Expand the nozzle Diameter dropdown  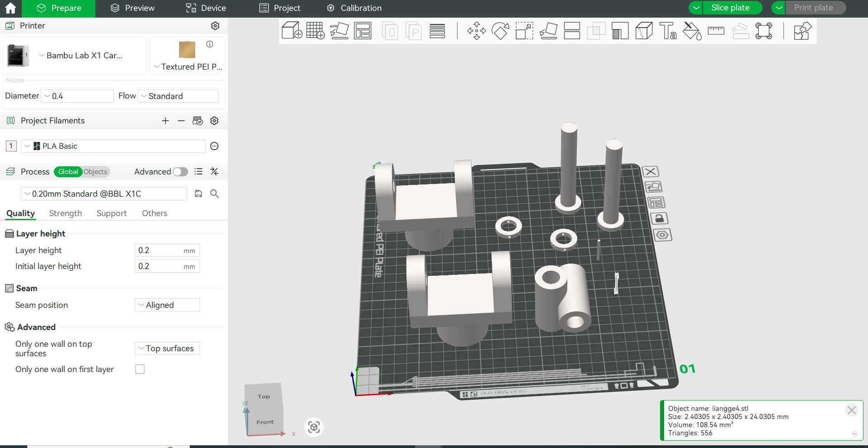[77, 96]
